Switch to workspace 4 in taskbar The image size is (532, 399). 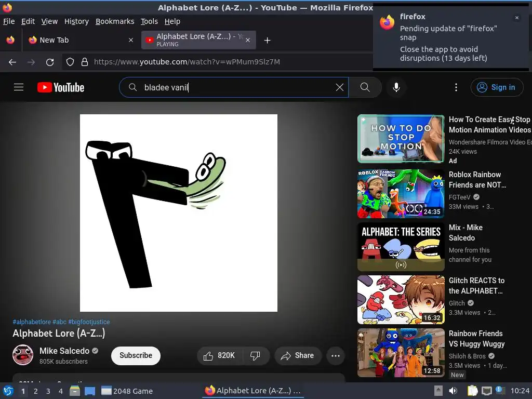61,391
